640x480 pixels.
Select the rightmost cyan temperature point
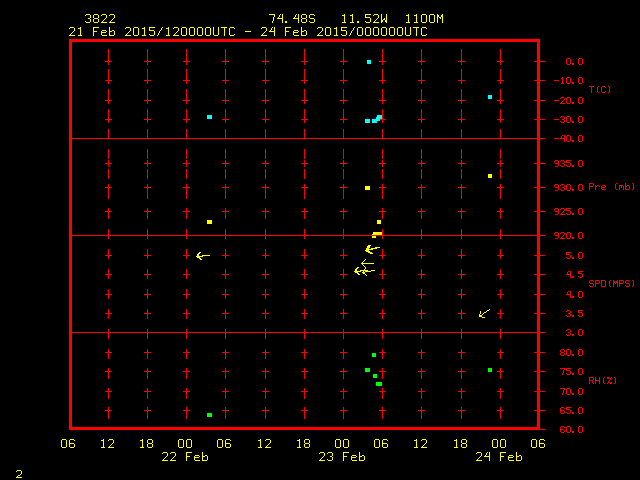coord(490,97)
